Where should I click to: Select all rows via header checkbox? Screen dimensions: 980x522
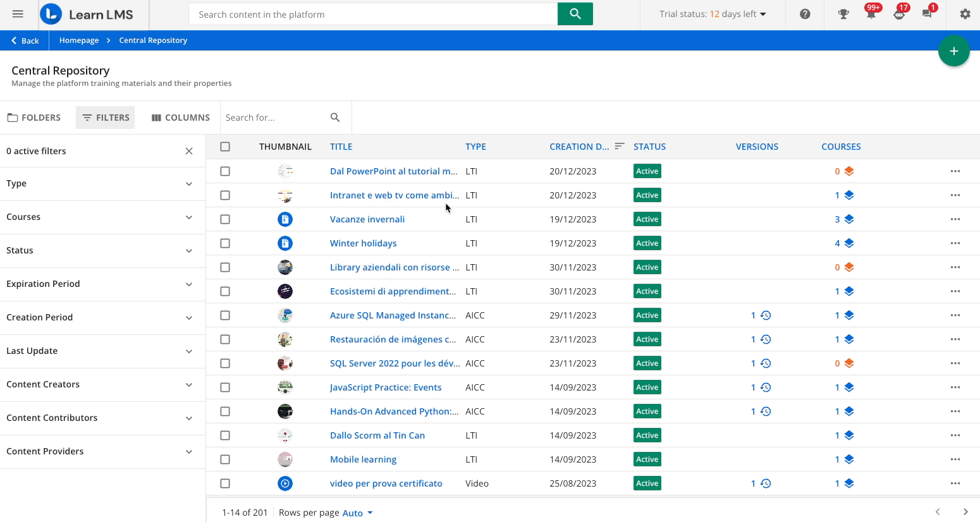(x=225, y=146)
